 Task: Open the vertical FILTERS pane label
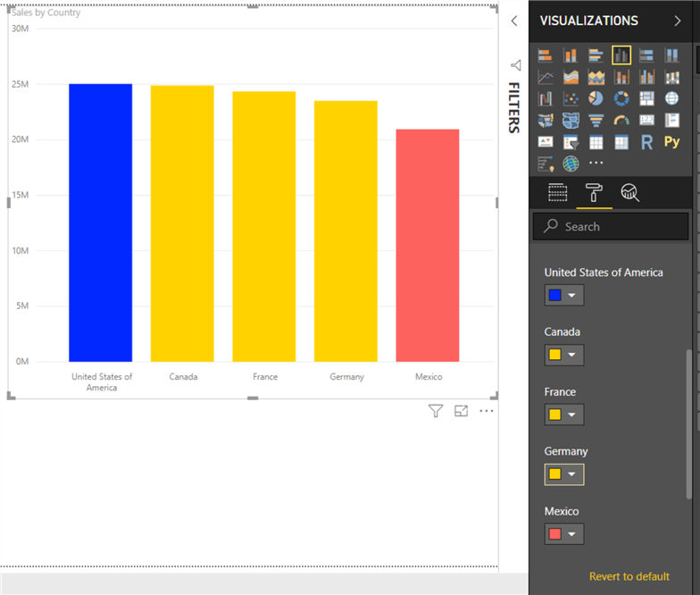pyautogui.click(x=514, y=107)
